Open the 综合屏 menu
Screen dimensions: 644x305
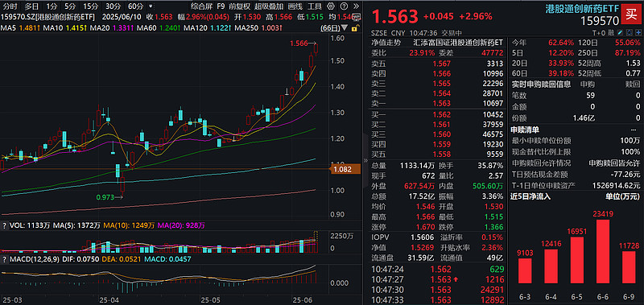(x=201, y=6)
